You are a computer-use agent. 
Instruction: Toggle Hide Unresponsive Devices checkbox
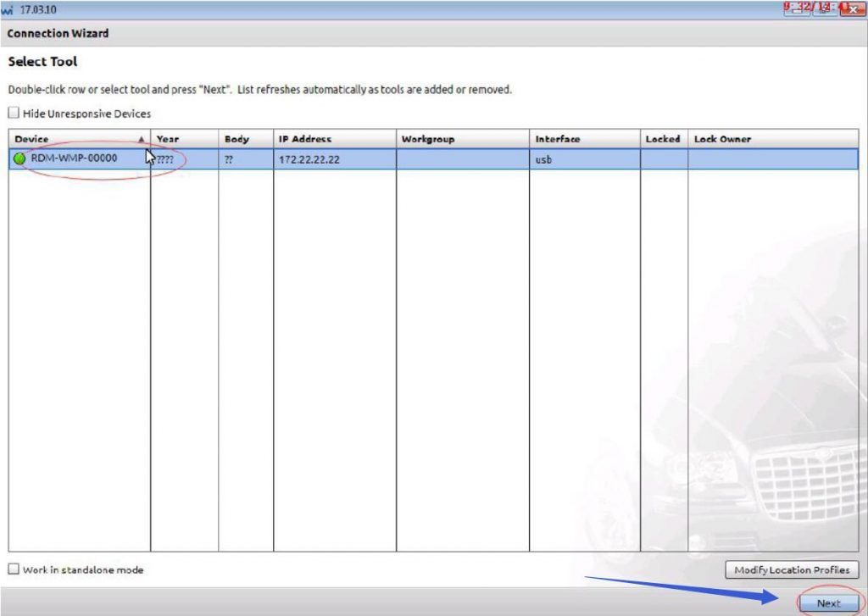14,113
